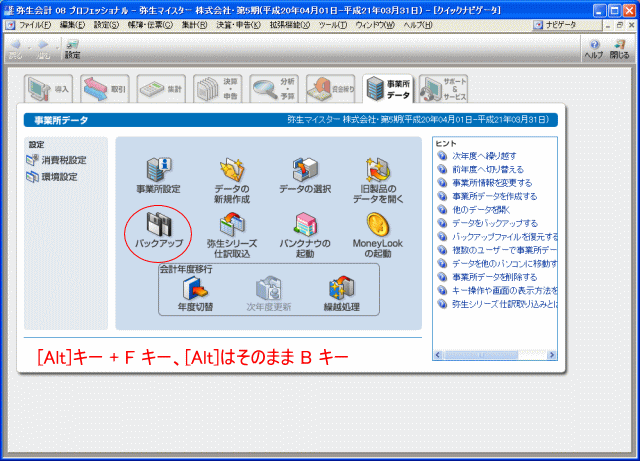Open the 帳簿・伝票(C) menu
640x461 pixels.
pos(150,25)
